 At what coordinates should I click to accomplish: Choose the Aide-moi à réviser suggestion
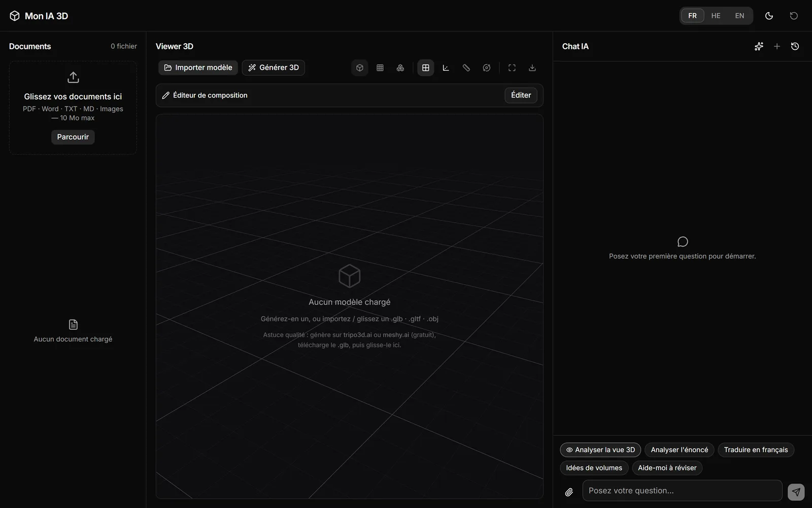point(667,468)
